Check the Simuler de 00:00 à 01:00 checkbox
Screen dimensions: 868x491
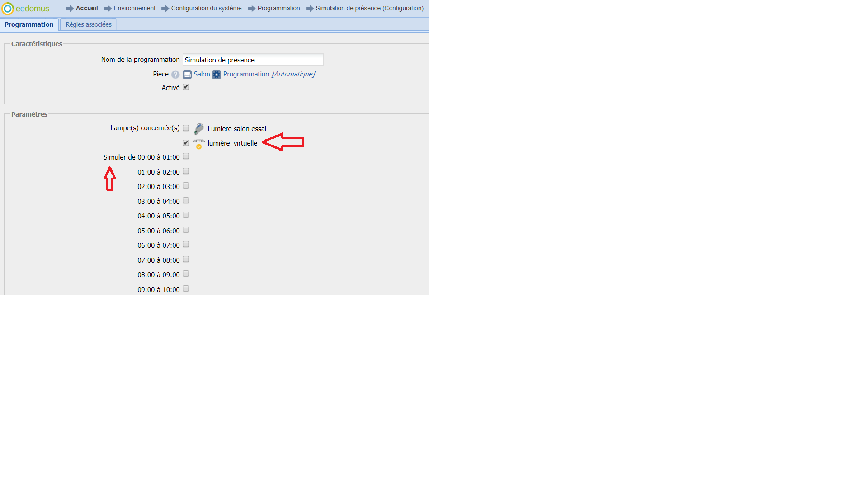point(186,156)
